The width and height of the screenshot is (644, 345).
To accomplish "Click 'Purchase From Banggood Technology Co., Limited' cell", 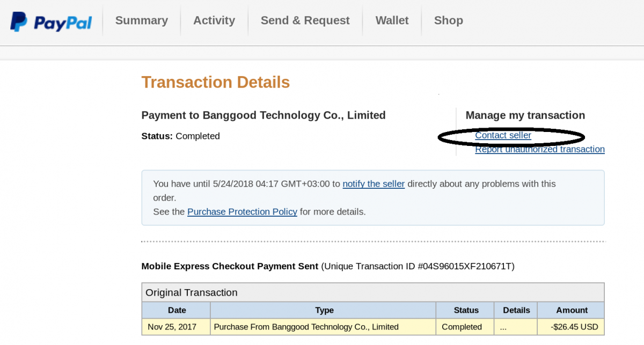I will coord(324,327).
